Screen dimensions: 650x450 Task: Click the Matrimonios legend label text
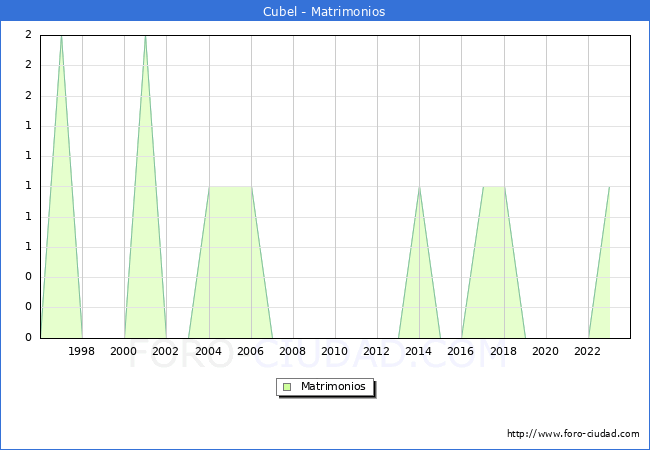pos(333,386)
